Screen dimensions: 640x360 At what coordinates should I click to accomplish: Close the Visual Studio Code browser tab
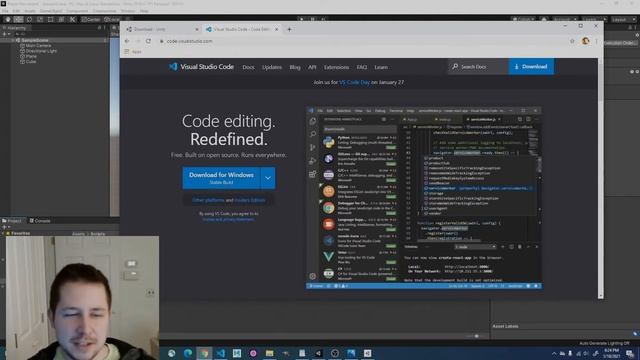click(277, 29)
